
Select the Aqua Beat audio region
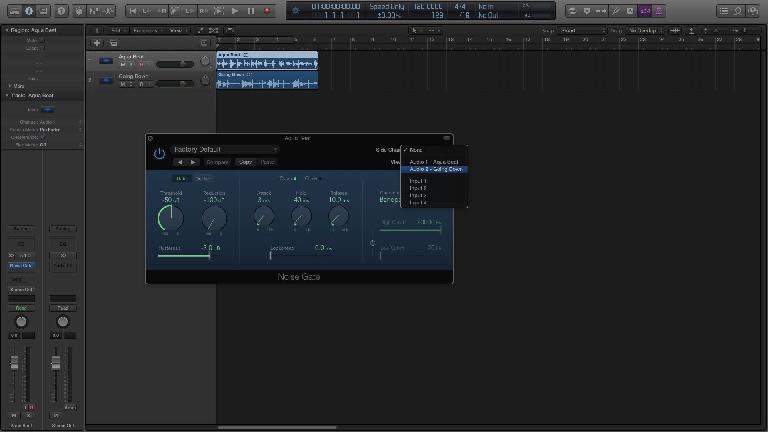point(267,60)
